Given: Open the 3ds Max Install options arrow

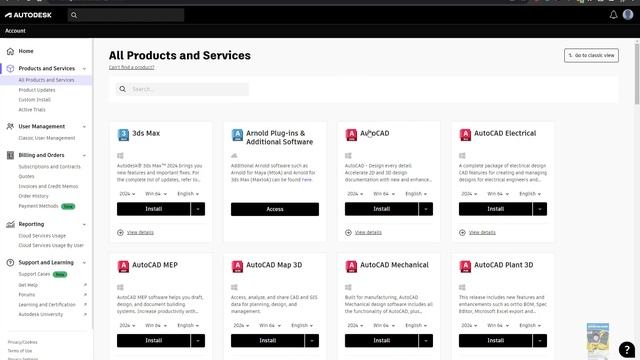Looking at the screenshot, I should [x=198, y=209].
